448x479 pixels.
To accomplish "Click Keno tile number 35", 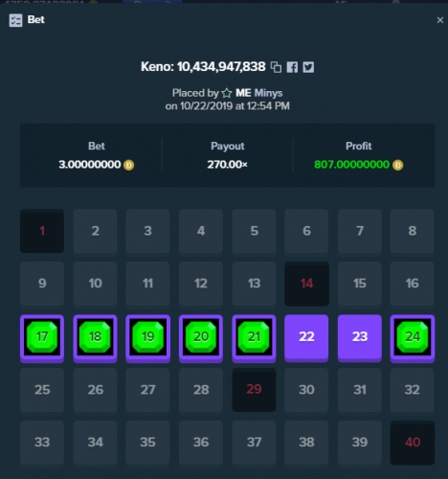I will click(x=147, y=443).
